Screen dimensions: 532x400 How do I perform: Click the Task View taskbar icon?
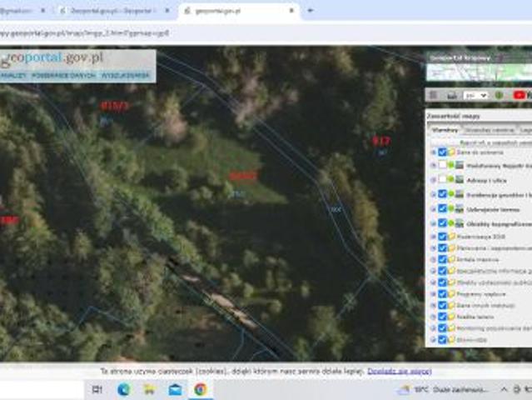[97, 389]
